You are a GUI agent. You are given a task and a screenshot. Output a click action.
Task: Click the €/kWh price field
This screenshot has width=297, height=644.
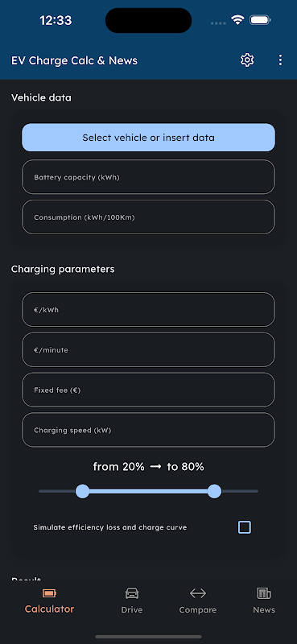pyautogui.click(x=148, y=310)
